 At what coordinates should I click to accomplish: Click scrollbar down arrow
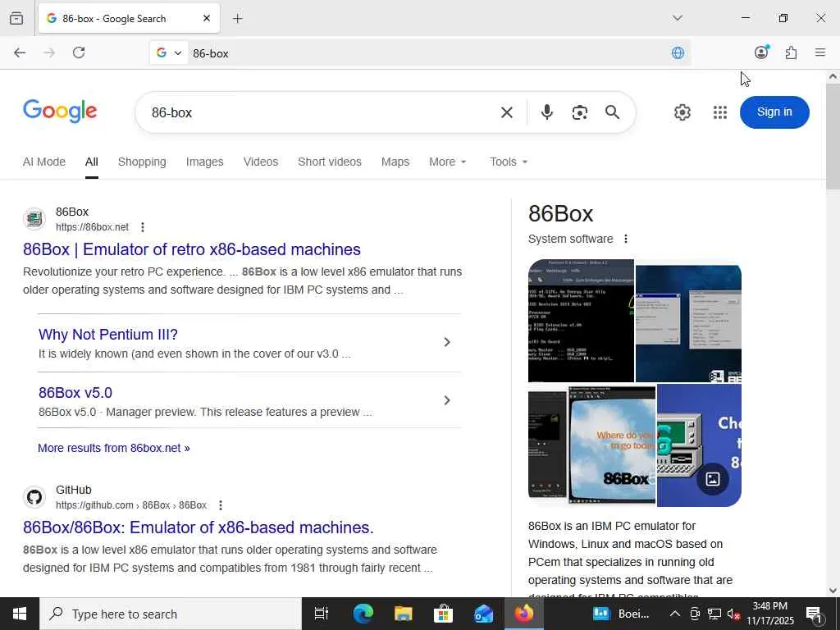coord(833,591)
